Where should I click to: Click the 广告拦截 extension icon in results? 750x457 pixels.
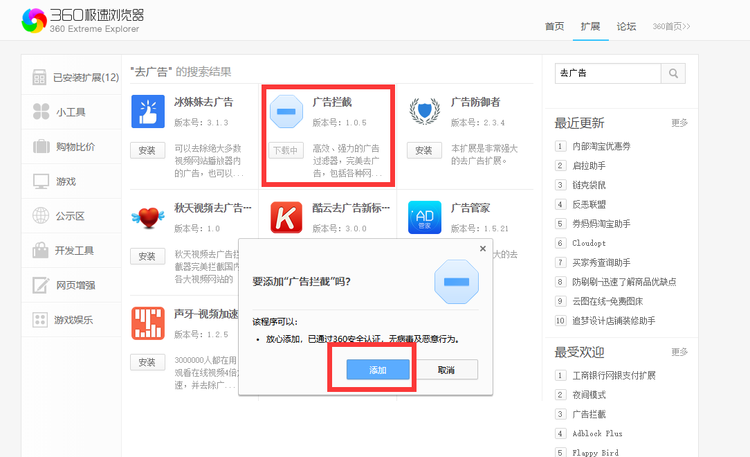click(286, 111)
